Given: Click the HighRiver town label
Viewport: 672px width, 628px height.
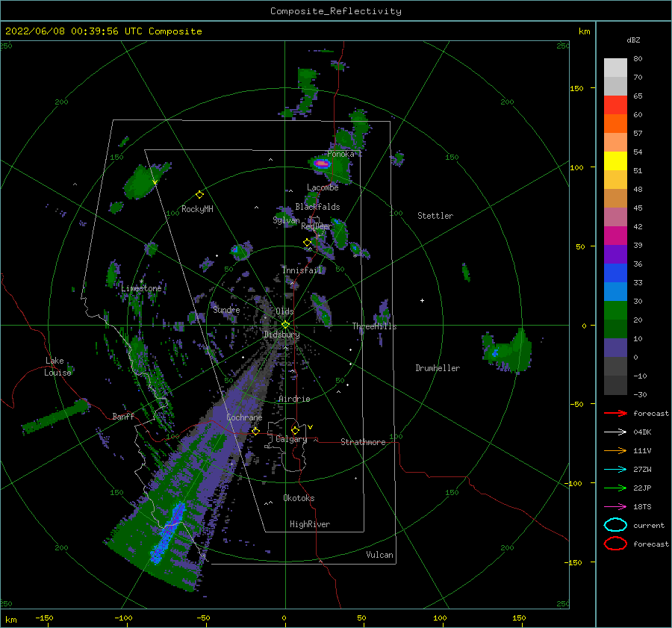Looking at the screenshot, I should click(310, 525).
